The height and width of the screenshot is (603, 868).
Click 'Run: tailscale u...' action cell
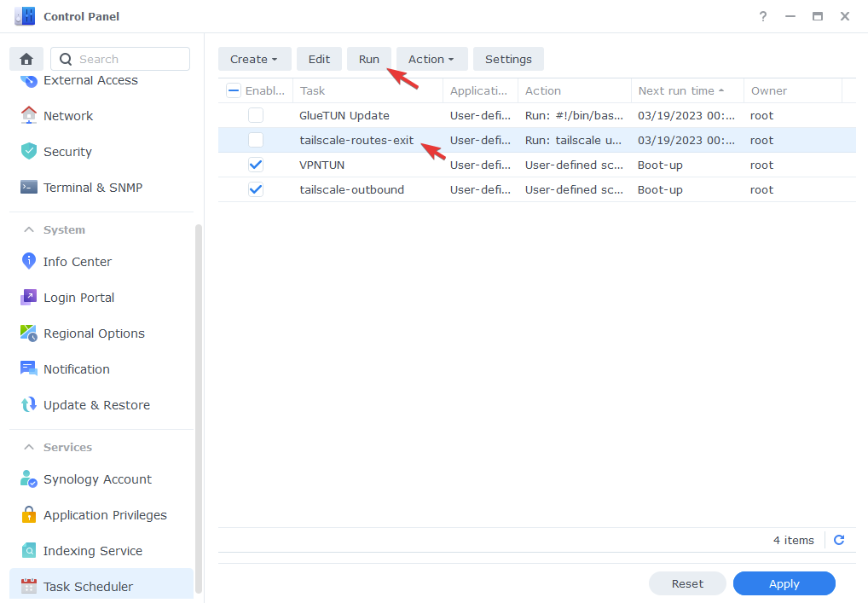(573, 140)
